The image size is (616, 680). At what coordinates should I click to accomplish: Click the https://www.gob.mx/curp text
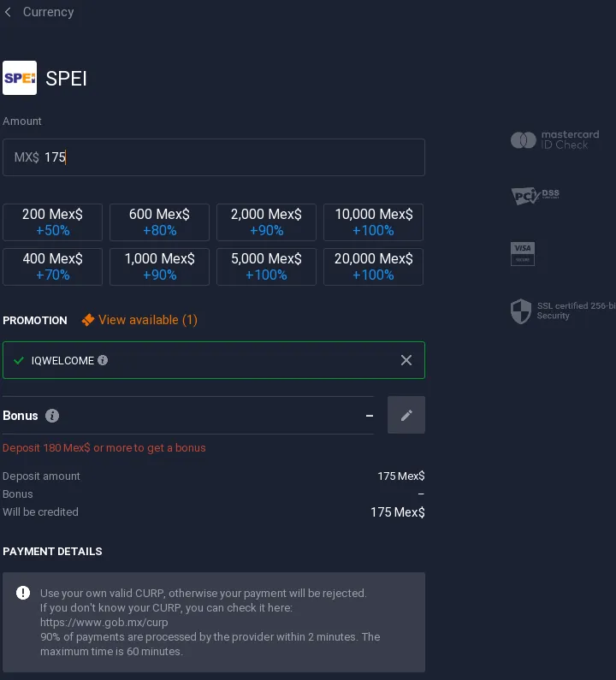[x=104, y=623]
